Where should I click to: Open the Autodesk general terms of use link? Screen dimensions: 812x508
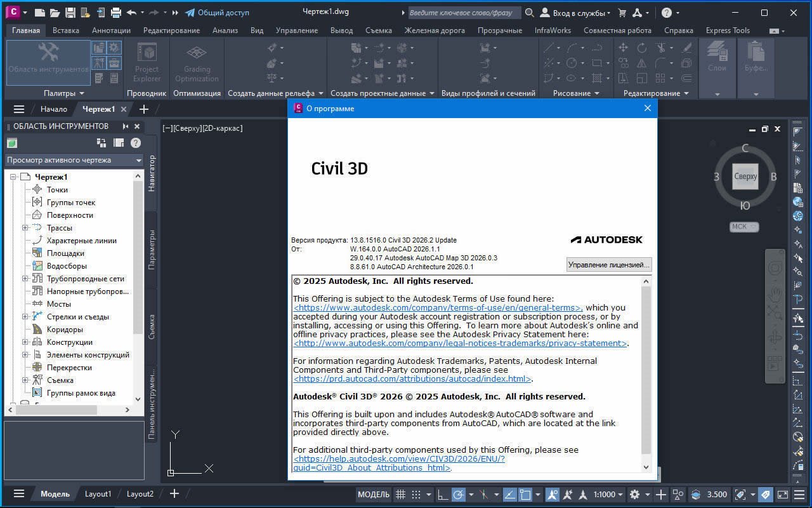pyautogui.click(x=437, y=308)
